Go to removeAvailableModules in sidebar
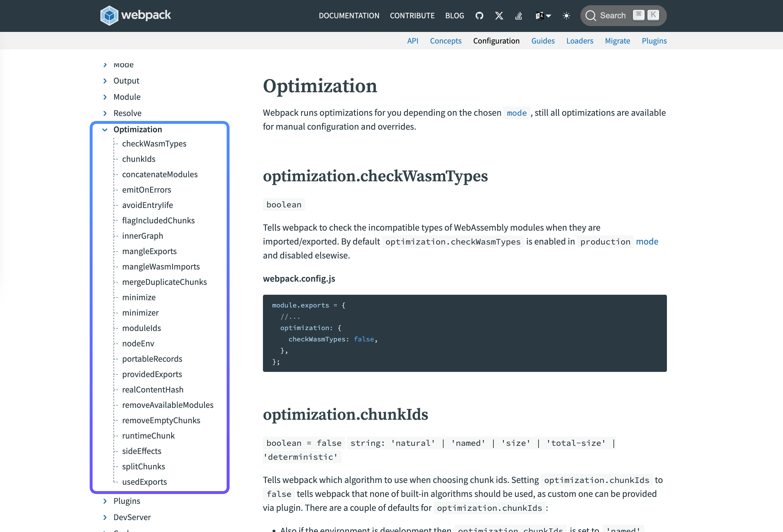This screenshot has height=532, width=783. (168, 405)
